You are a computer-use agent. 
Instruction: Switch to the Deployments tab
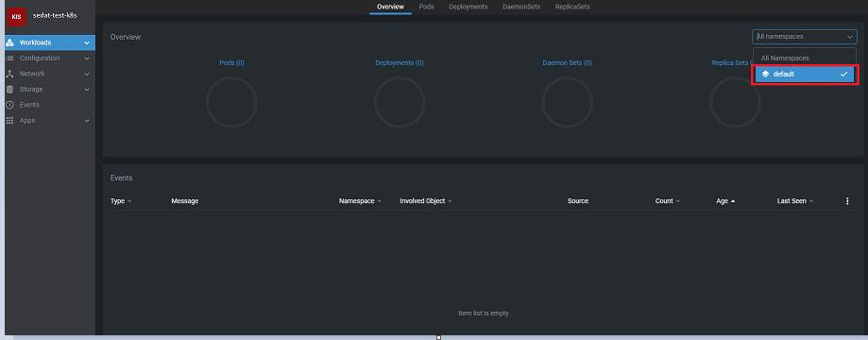pyautogui.click(x=468, y=7)
